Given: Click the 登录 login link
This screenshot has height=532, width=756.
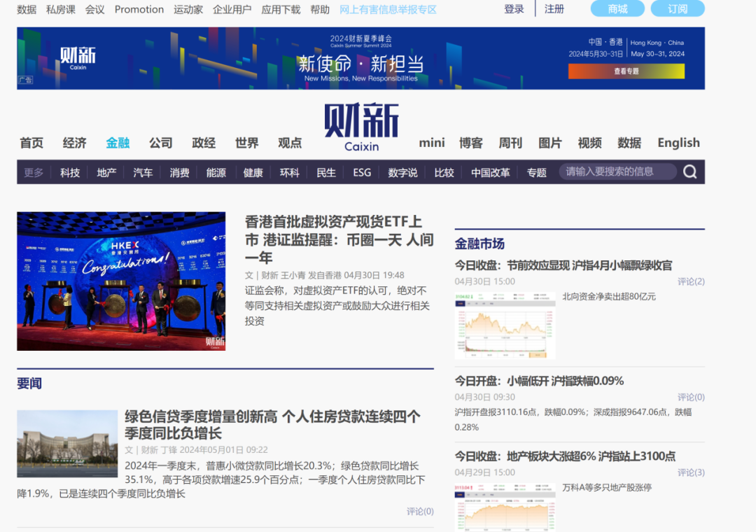Looking at the screenshot, I should point(514,9).
